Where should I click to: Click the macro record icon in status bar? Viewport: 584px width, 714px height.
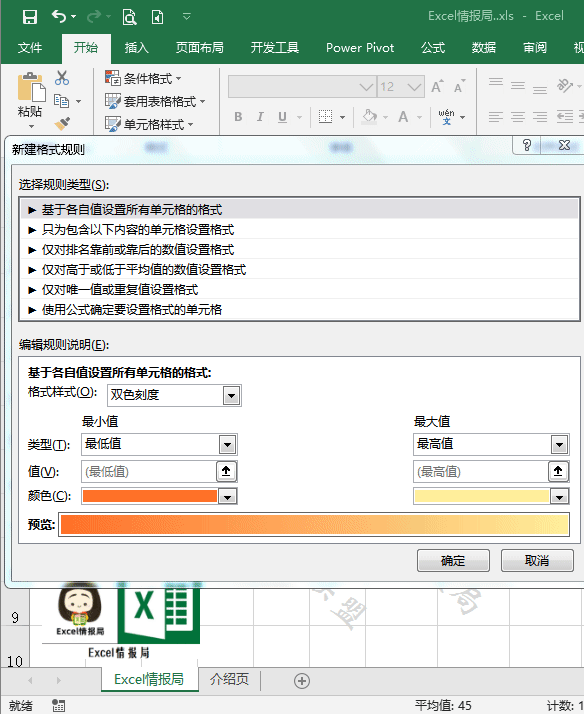58,705
